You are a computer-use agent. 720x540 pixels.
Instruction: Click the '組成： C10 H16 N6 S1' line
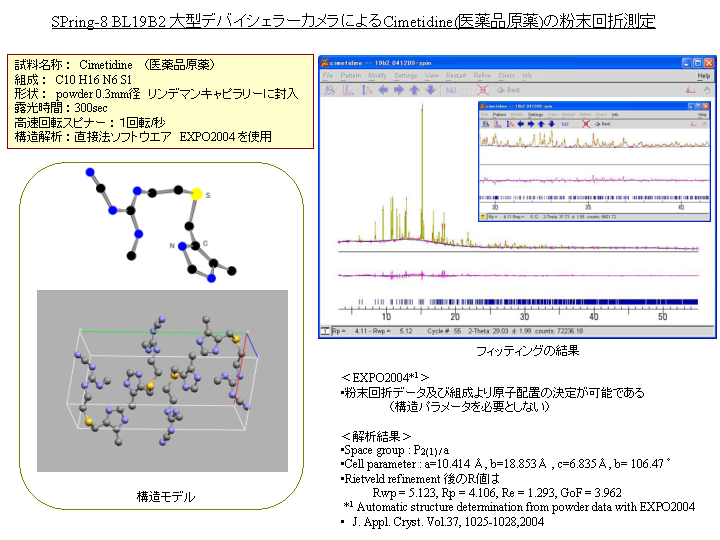[73, 79]
